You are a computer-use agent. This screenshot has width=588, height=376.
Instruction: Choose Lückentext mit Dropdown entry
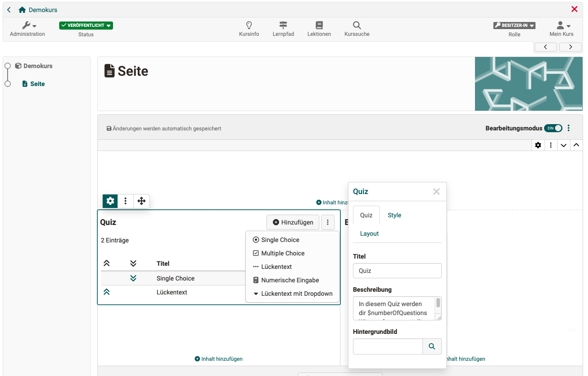coord(292,294)
